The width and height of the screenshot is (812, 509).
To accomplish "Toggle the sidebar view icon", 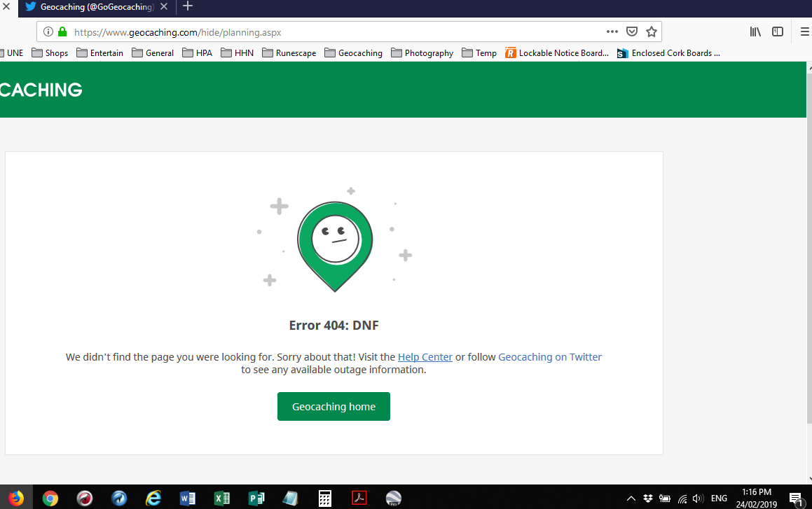I will tap(777, 32).
